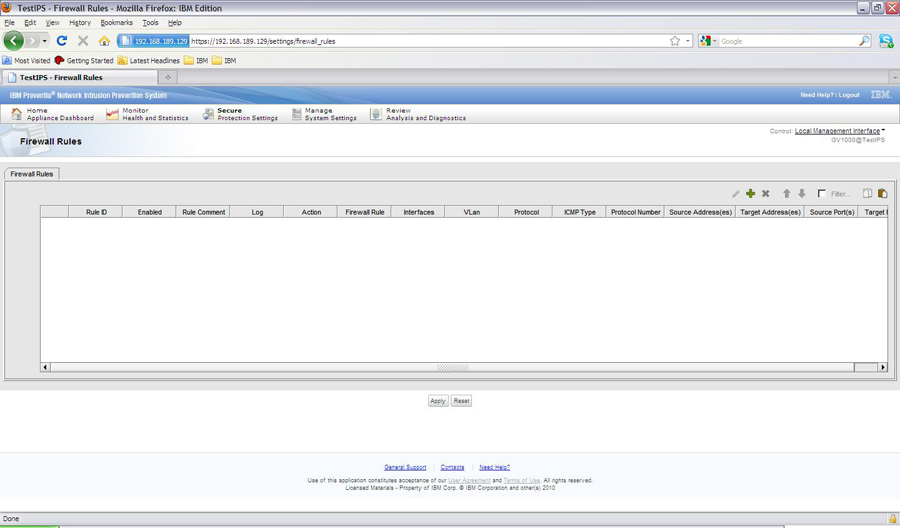Delete the selected rule with the X icon

tap(766, 194)
